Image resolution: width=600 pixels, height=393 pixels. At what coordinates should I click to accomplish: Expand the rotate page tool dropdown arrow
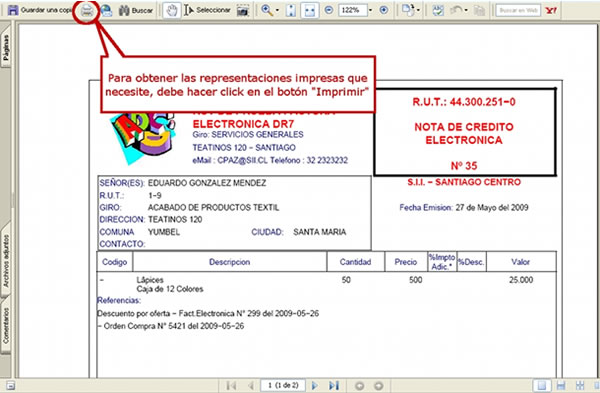point(418,10)
